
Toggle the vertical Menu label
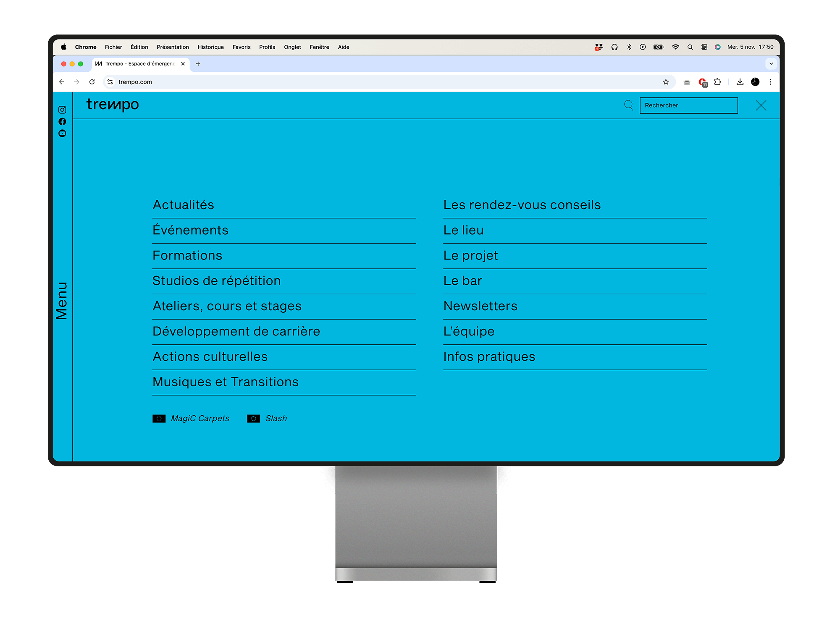coord(62,301)
